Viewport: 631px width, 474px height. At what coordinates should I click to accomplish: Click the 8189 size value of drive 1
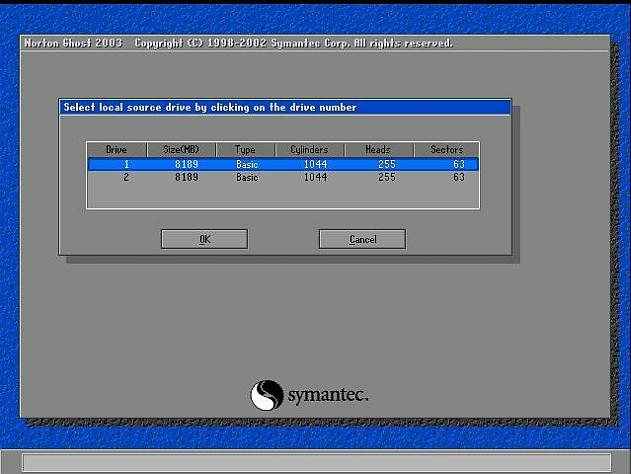pos(187,164)
